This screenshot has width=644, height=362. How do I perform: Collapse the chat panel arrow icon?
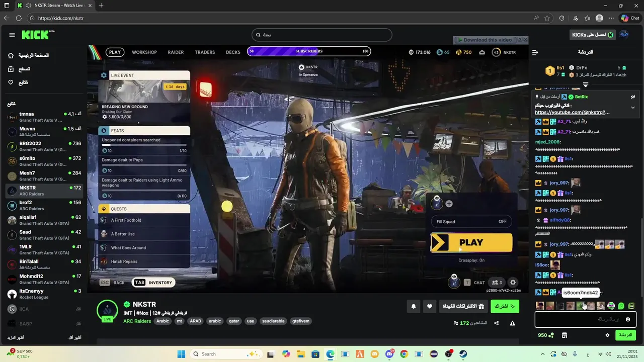click(x=535, y=52)
